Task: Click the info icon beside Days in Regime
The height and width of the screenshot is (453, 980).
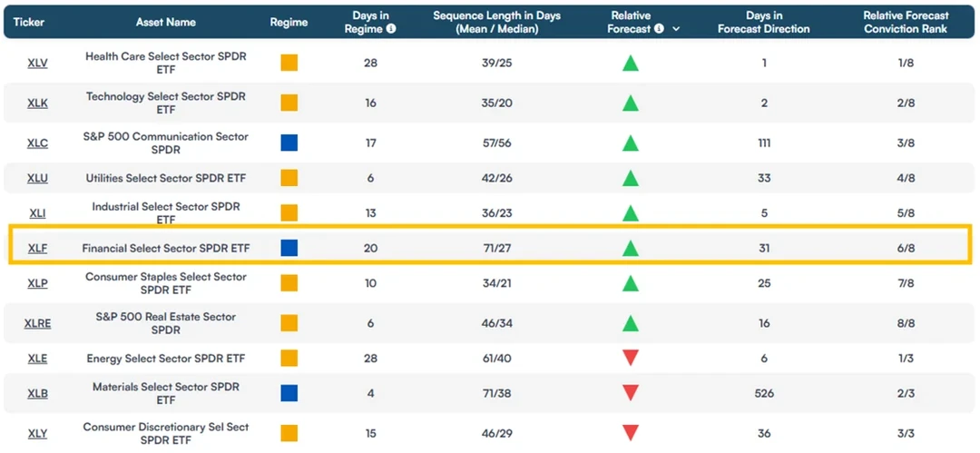Action: 391,29
